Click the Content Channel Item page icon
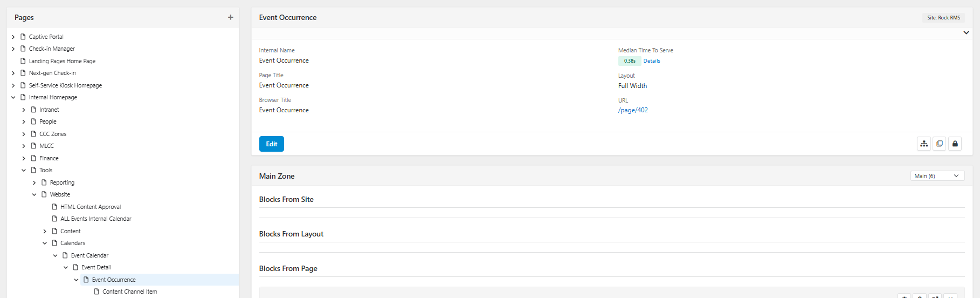 pos(96,292)
